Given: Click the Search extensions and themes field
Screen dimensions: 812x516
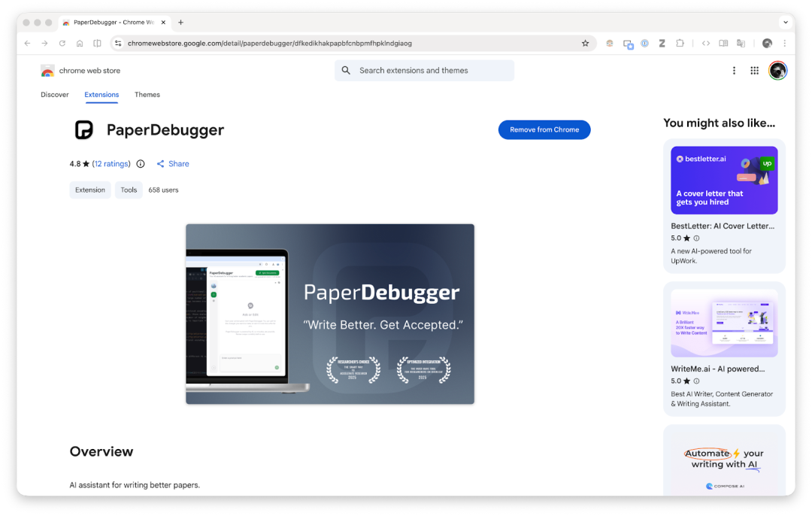Looking at the screenshot, I should coord(423,70).
